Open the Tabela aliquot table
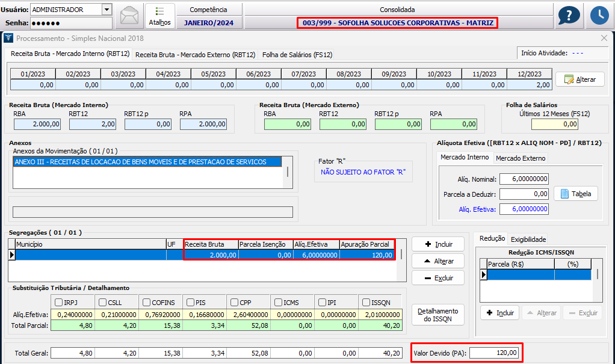The image size is (615, 364). 575,194
